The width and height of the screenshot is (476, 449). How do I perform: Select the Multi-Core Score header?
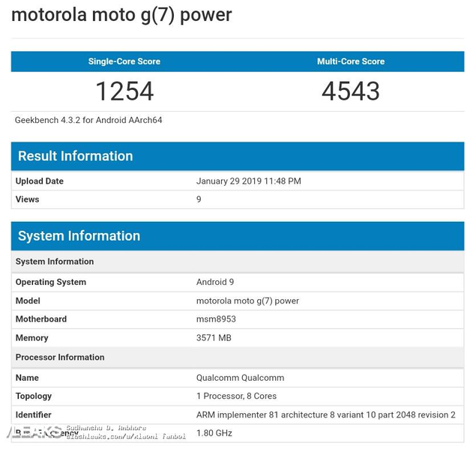pos(351,61)
